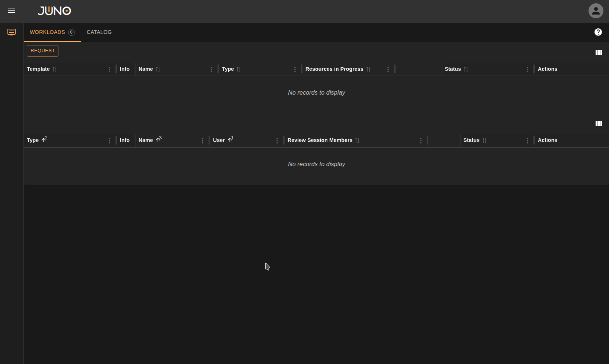Open column chooser for the top table

click(x=599, y=53)
